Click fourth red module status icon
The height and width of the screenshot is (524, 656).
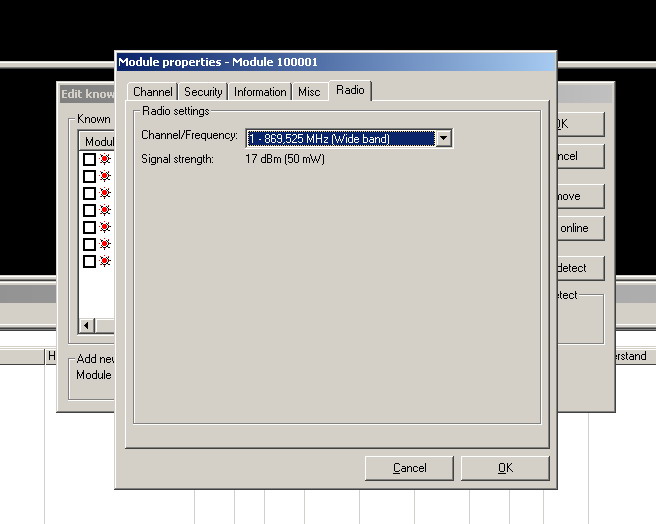click(x=105, y=210)
